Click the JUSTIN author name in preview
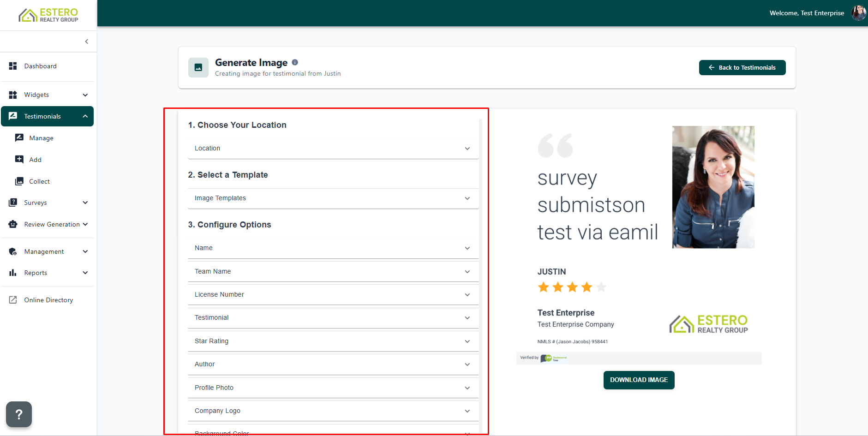The height and width of the screenshot is (436, 868). click(x=551, y=272)
